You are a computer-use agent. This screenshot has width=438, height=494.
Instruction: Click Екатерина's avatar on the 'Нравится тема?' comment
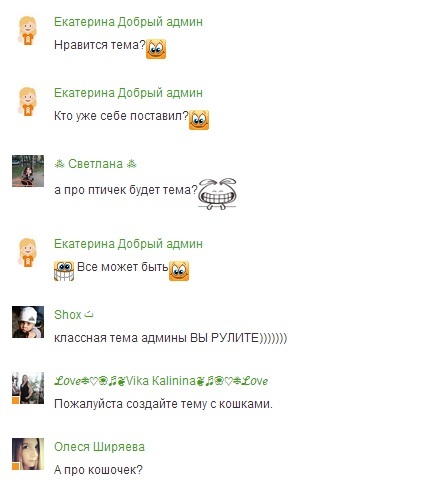click(x=28, y=31)
